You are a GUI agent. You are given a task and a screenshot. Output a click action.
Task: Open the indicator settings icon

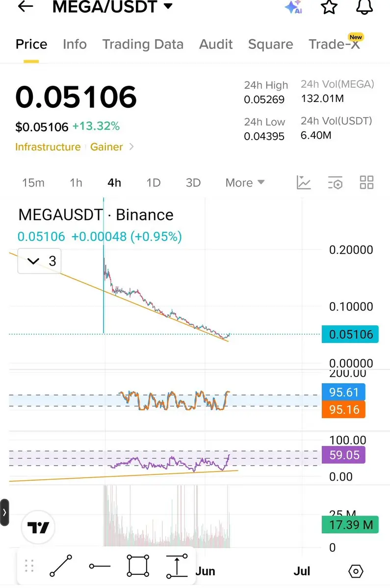tap(335, 182)
